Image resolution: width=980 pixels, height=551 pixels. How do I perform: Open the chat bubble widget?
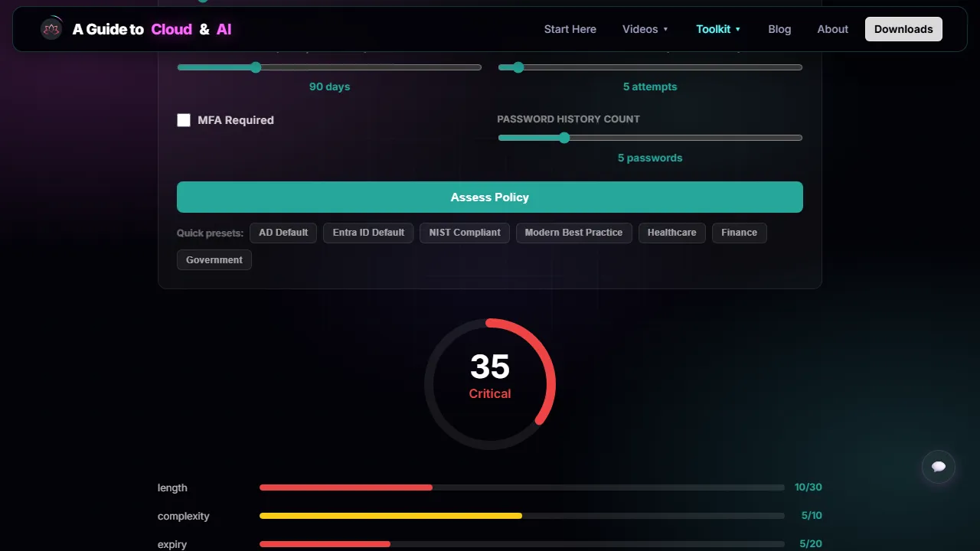click(x=939, y=467)
